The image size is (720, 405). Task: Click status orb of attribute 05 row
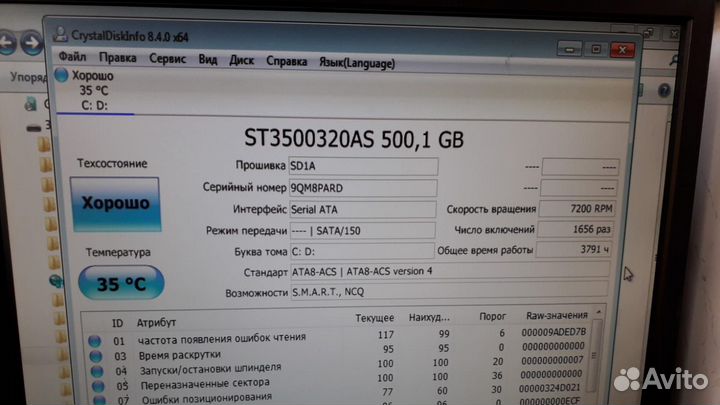click(98, 386)
